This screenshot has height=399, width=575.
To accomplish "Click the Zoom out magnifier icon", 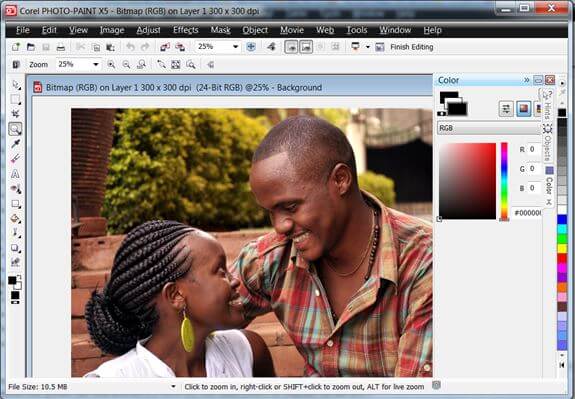I will point(126,65).
